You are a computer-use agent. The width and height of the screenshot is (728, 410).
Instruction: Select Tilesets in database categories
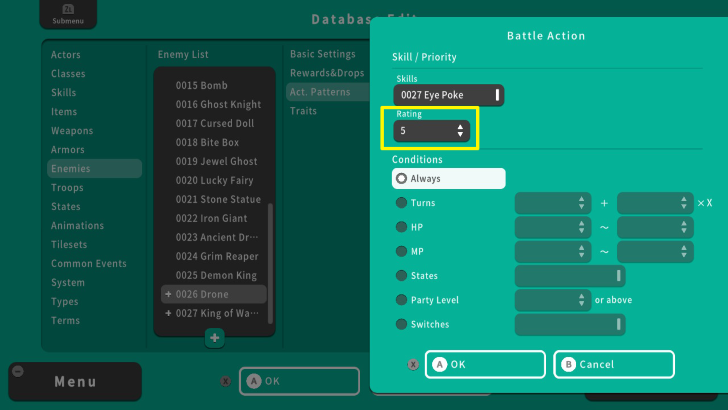click(x=69, y=245)
